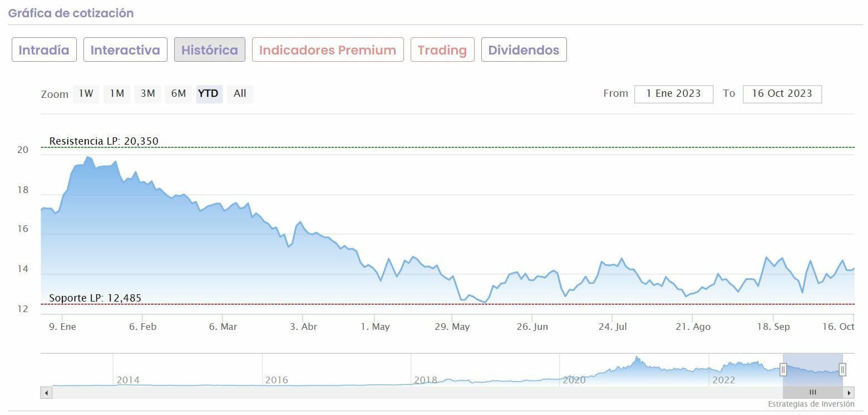
Task: Select the 6M zoom option
Action: coord(179,93)
